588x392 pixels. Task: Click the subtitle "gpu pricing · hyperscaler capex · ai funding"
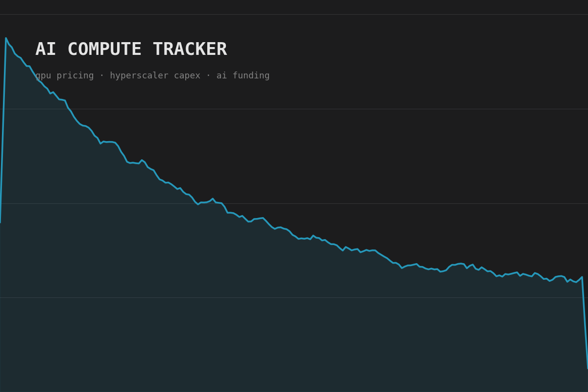(152, 75)
